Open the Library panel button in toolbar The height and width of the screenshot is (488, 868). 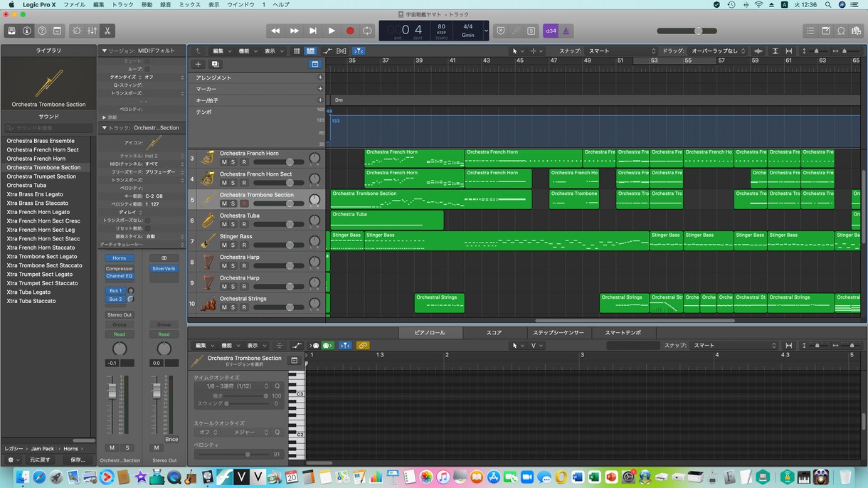(x=11, y=31)
